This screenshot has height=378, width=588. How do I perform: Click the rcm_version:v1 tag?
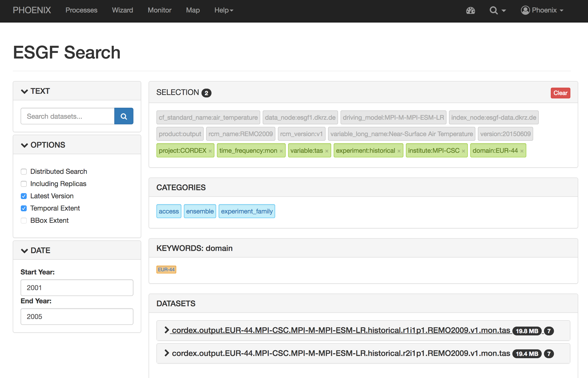(x=302, y=134)
